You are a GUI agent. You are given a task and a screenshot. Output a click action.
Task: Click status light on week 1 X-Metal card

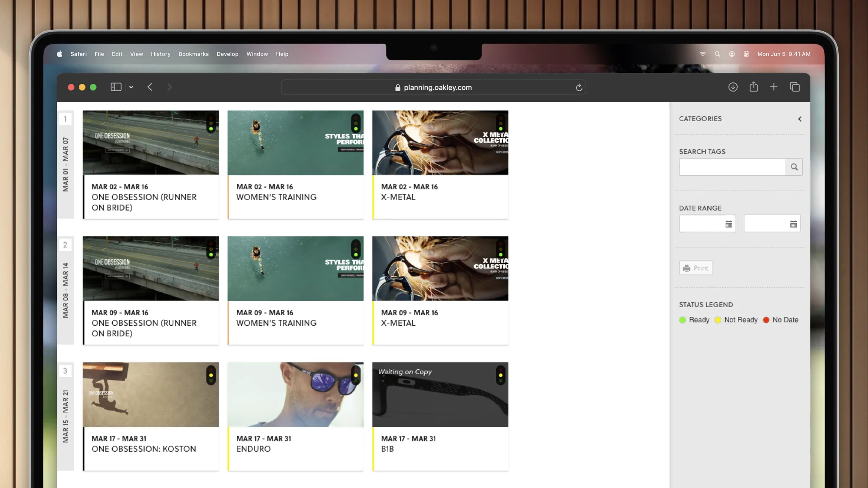point(501,123)
